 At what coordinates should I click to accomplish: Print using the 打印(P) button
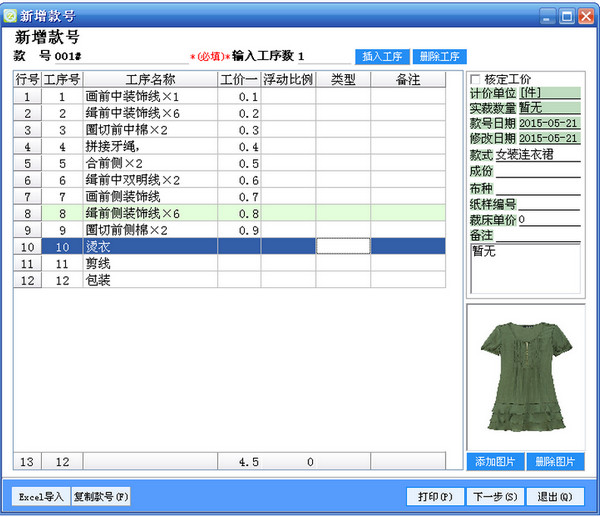436,496
